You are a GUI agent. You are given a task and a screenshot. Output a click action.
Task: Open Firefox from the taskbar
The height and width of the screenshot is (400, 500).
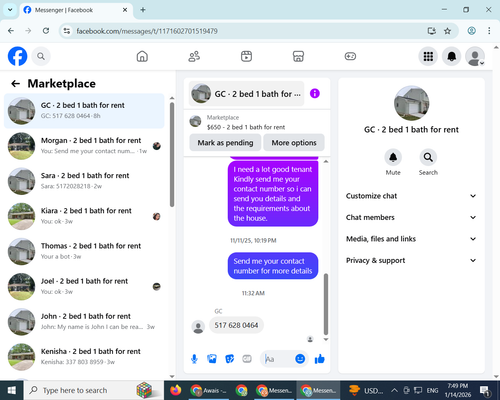coord(175,390)
